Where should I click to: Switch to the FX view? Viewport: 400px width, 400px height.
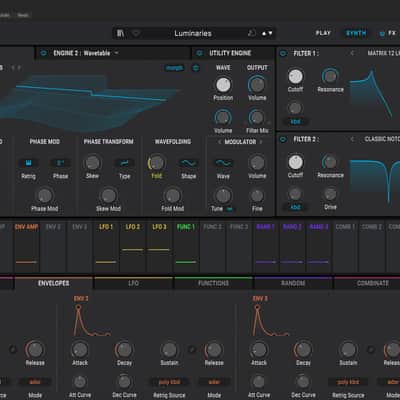coord(392,33)
